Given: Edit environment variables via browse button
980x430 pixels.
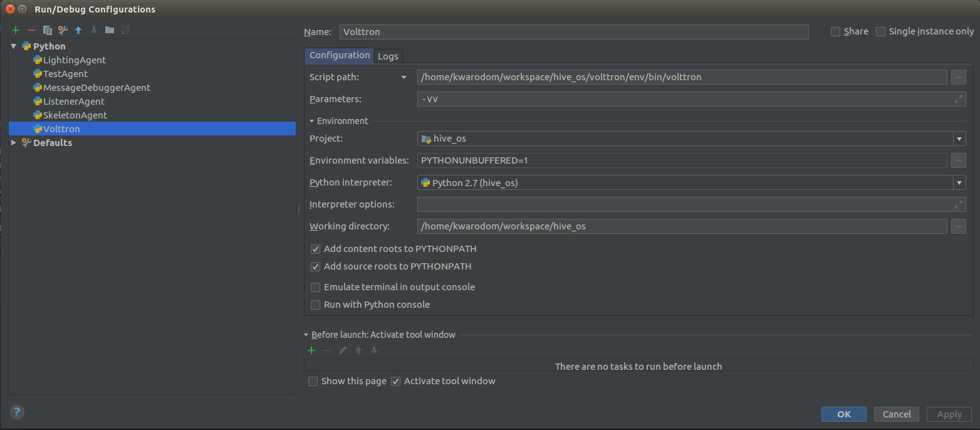Looking at the screenshot, I should click(x=958, y=160).
